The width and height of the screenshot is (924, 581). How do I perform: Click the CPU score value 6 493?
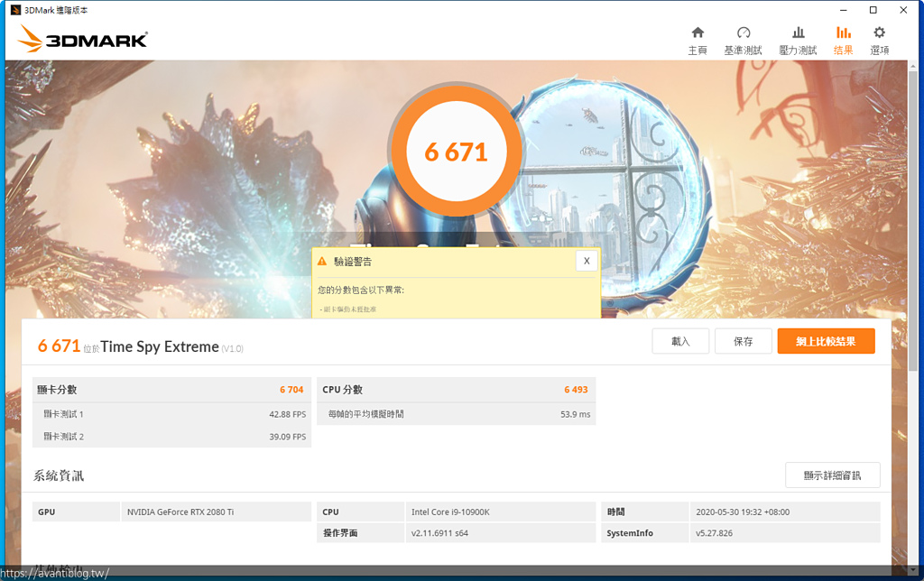click(576, 390)
